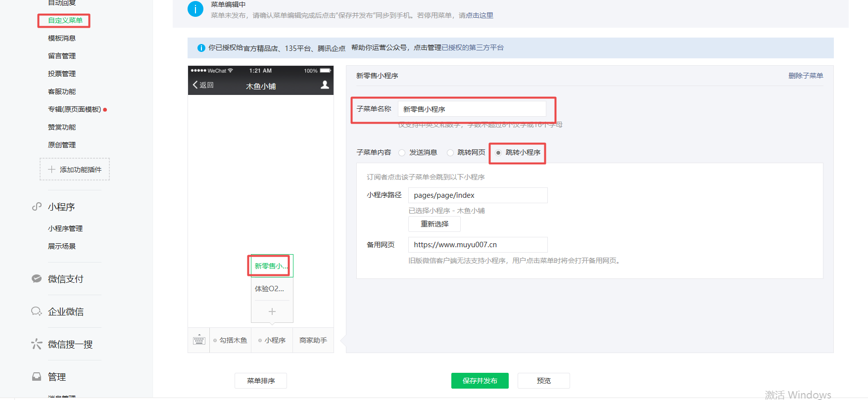Click the info icon in authorization notice bar
868x400 pixels.
pos(201,48)
